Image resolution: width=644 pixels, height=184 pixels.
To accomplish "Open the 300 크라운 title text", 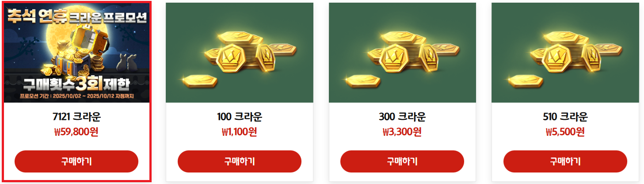I will 402,117.
